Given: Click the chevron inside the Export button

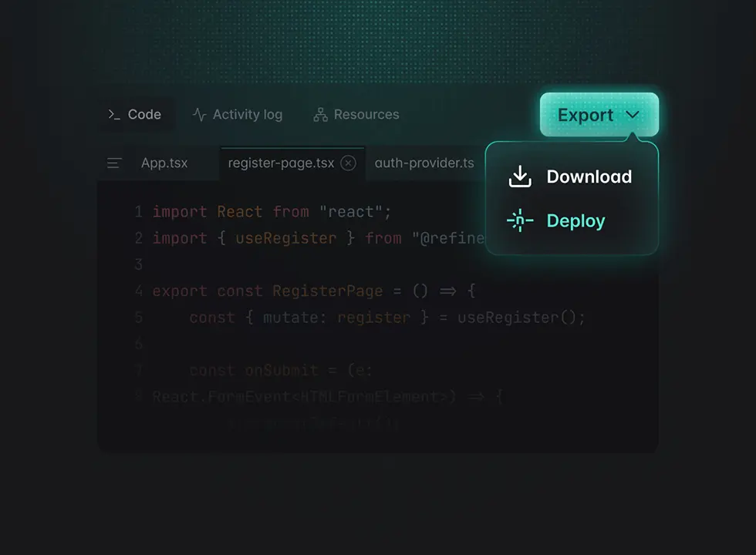Looking at the screenshot, I should [633, 114].
